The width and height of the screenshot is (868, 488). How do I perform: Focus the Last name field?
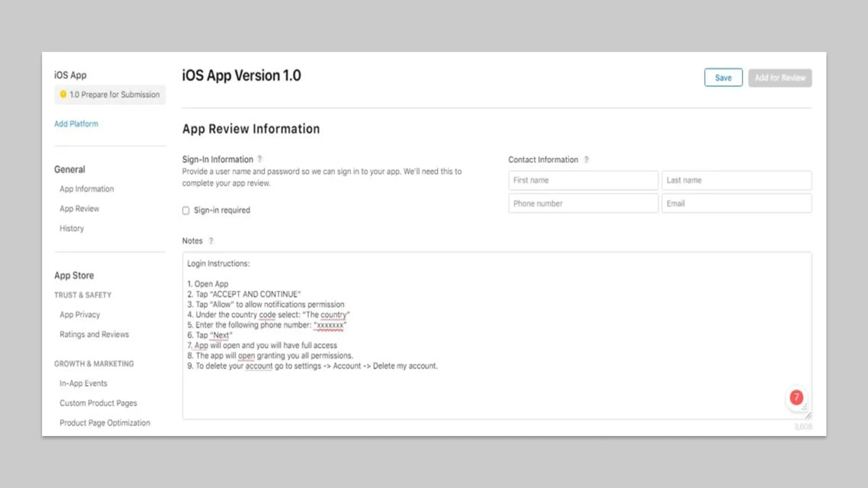(736, 180)
